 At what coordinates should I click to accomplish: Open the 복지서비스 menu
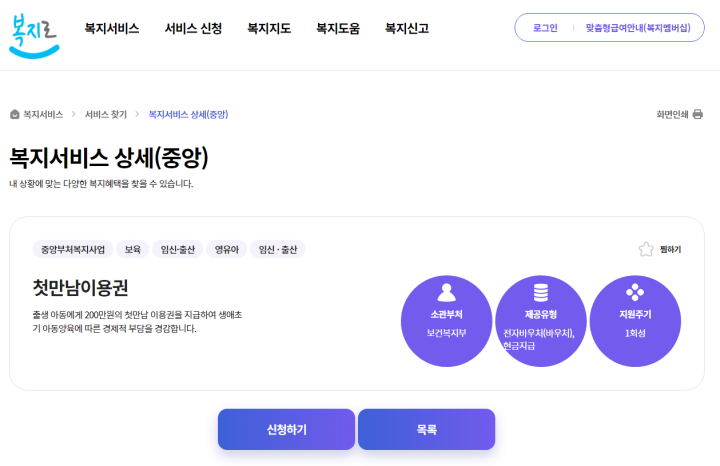pyautogui.click(x=112, y=28)
